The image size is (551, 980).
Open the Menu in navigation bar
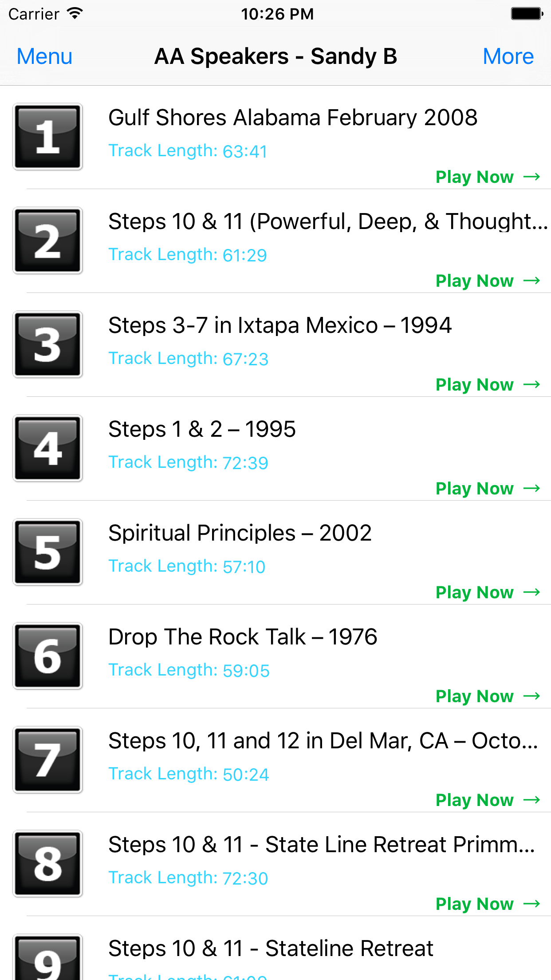(44, 56)
